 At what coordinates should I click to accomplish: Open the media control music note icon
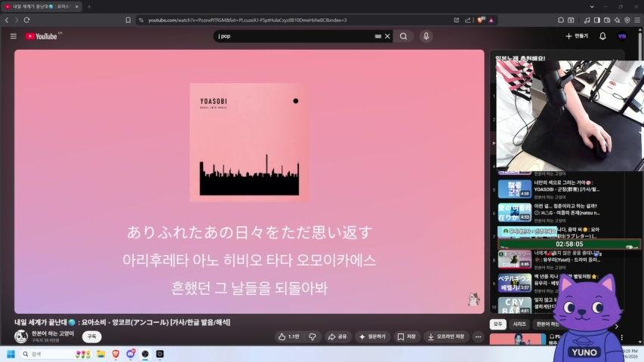(x=587, y=20)
